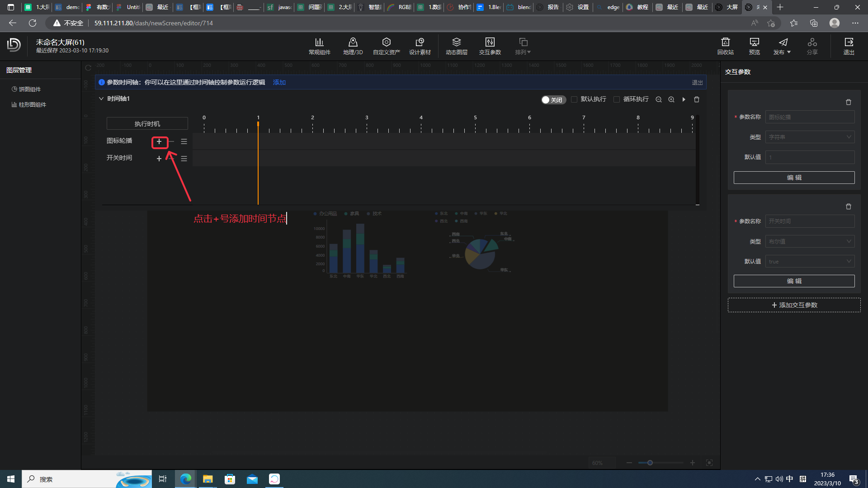Open hamburger menu for 开关时间 row

coord(184,159)
